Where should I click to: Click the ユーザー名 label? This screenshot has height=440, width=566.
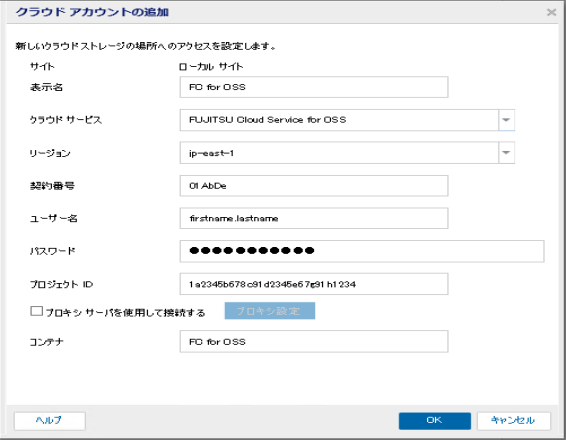53,218
